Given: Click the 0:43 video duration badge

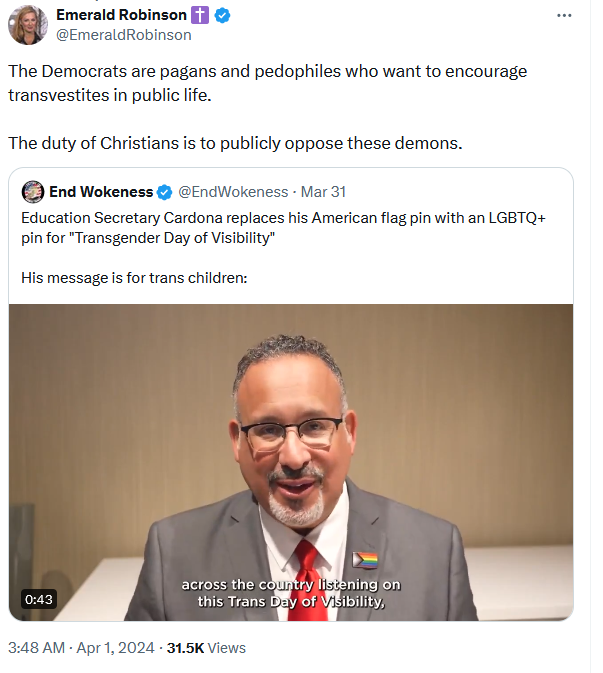Looking at the screenshot, I should (39, 599).
